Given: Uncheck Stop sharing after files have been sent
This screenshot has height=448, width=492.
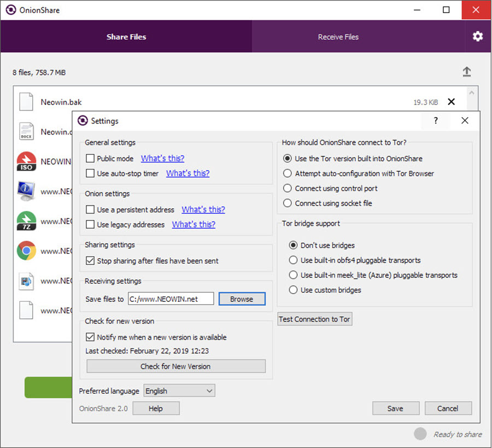Looking at the screenshot, I should tap(90, 260).
